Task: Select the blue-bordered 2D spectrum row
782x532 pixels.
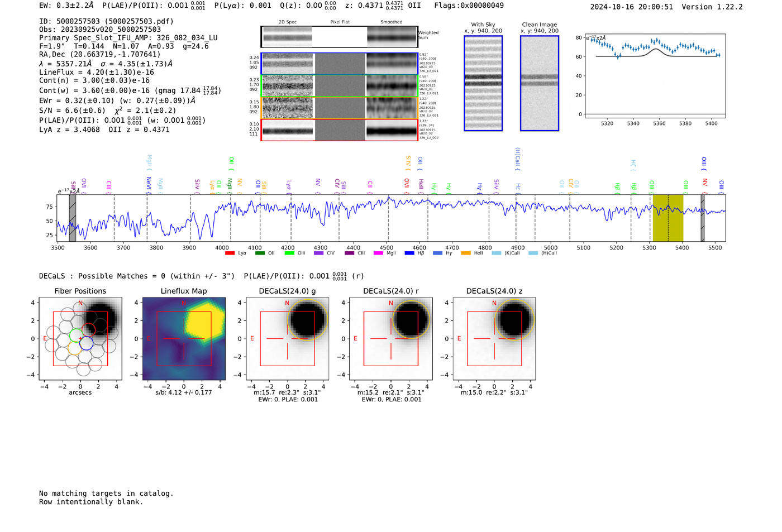Action: [x=339, y=64]
